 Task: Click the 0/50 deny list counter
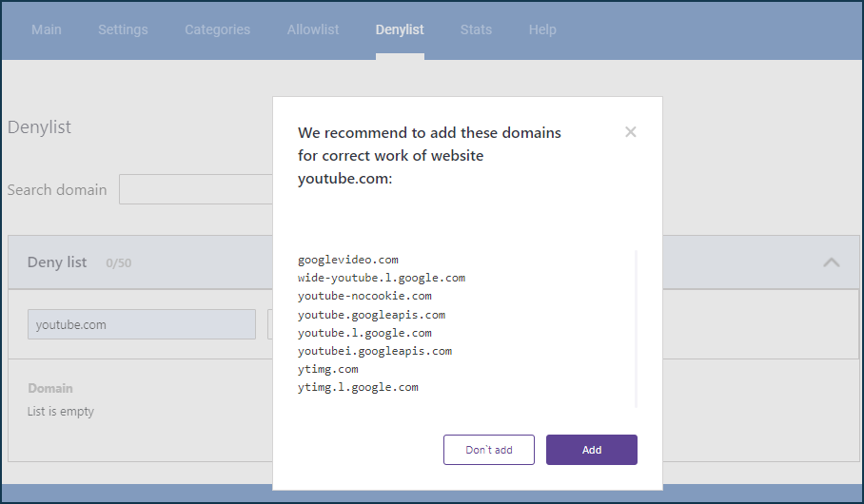pos(119,263)
